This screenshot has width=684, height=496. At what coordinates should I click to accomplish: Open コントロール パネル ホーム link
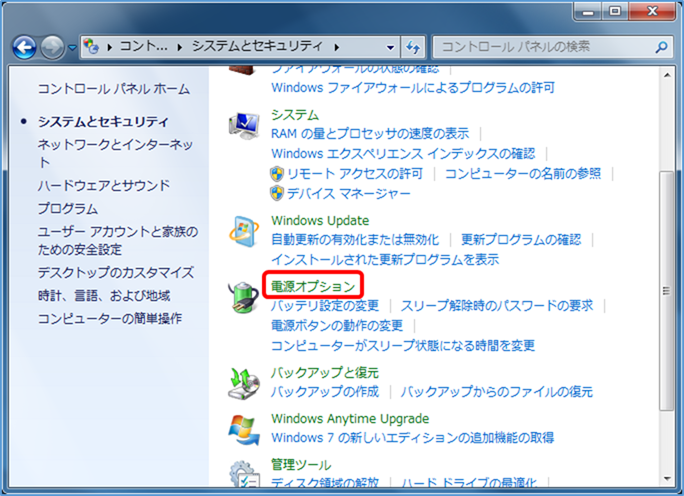tap(114, 89)
